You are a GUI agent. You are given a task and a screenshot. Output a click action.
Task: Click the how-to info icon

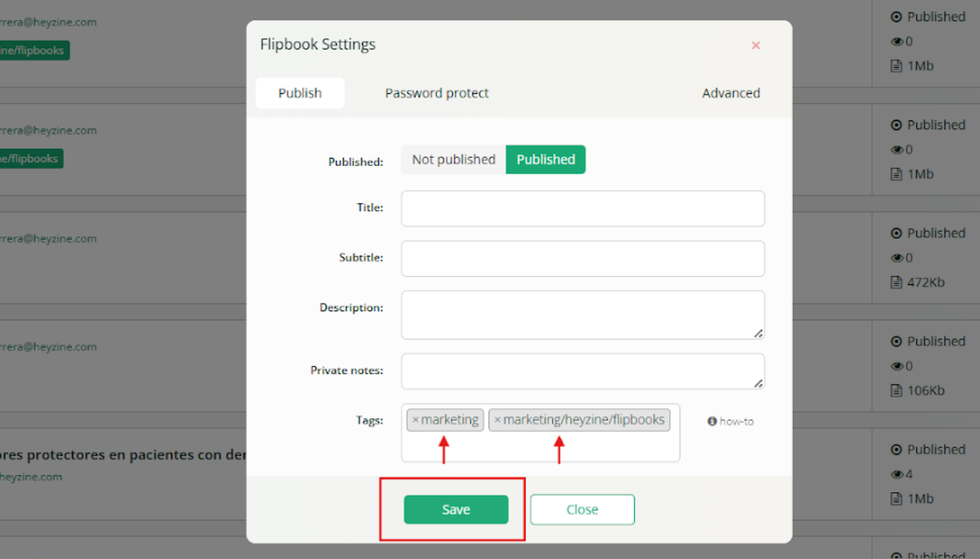point(712,422)
